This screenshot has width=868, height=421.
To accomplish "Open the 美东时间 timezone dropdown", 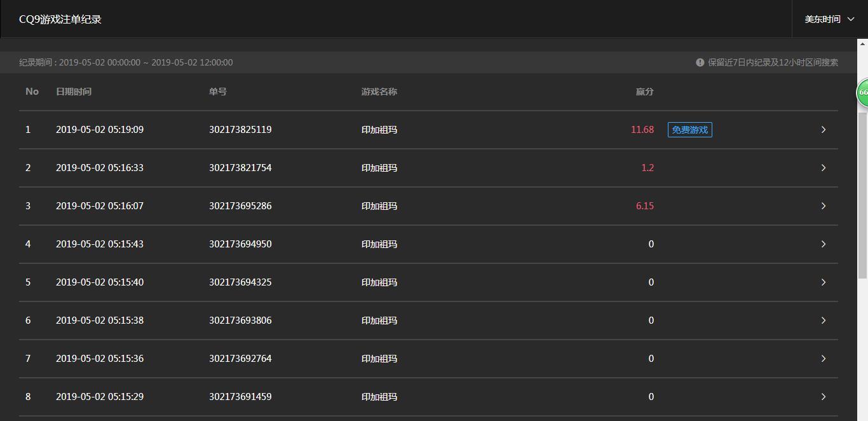I will (829, 19).
